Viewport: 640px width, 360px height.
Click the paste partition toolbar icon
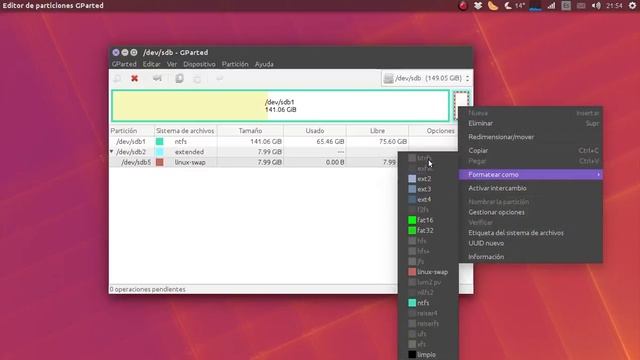pos(197,78)
